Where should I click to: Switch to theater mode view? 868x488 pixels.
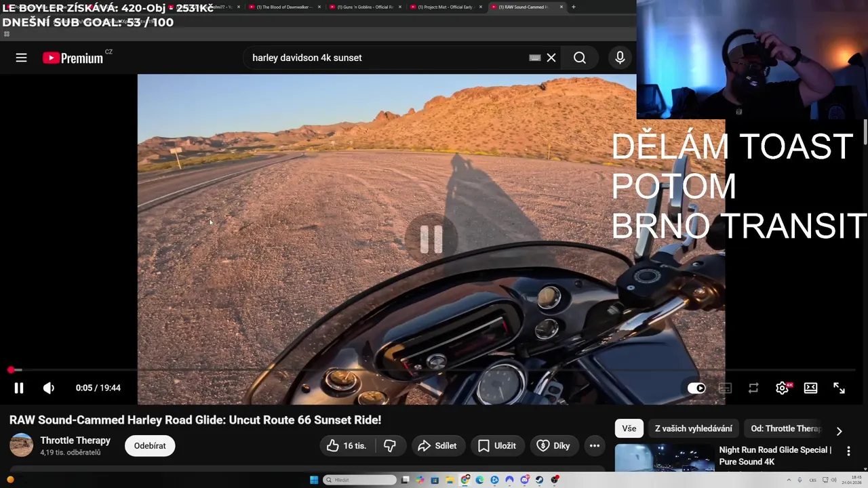[810, 388]
